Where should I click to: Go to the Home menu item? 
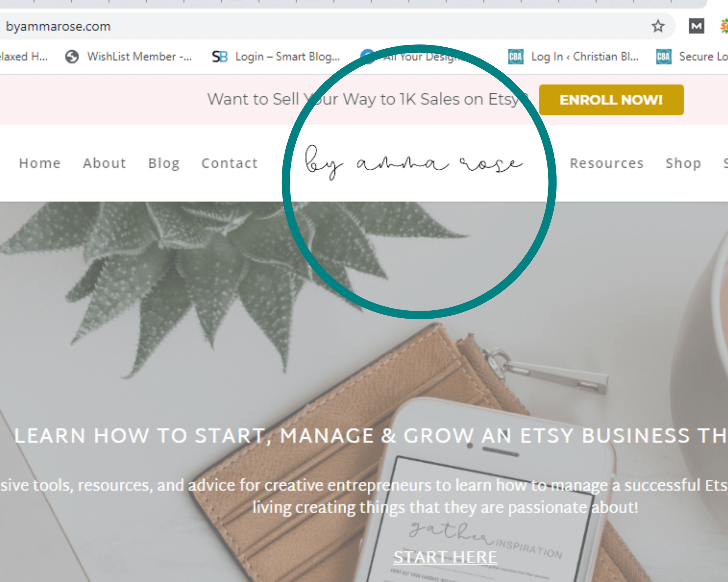(40, 163)
